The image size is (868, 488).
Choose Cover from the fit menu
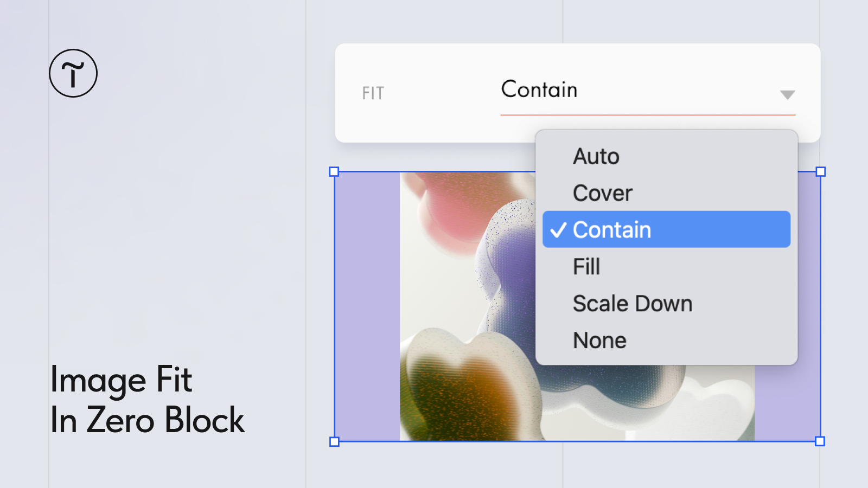(x=666, y=193)
